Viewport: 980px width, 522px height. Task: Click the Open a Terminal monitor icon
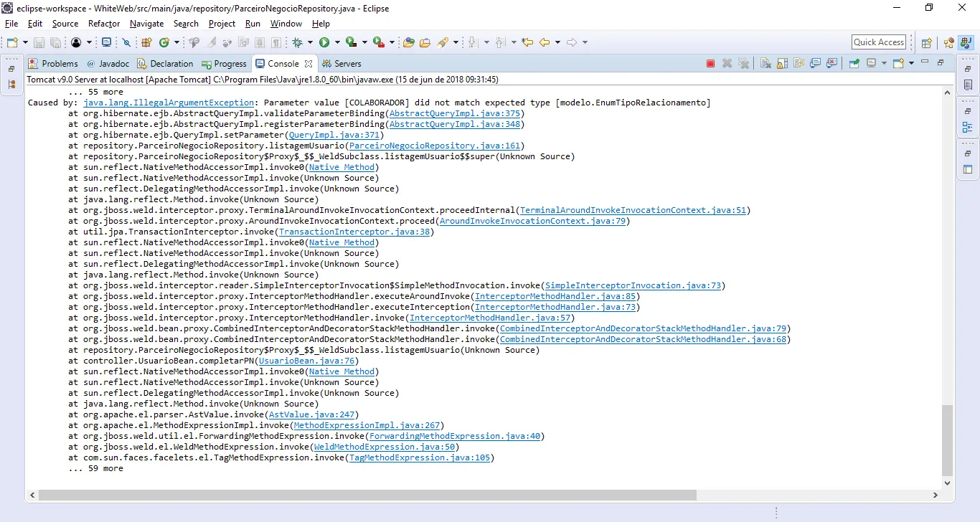(x=107, y=43)
